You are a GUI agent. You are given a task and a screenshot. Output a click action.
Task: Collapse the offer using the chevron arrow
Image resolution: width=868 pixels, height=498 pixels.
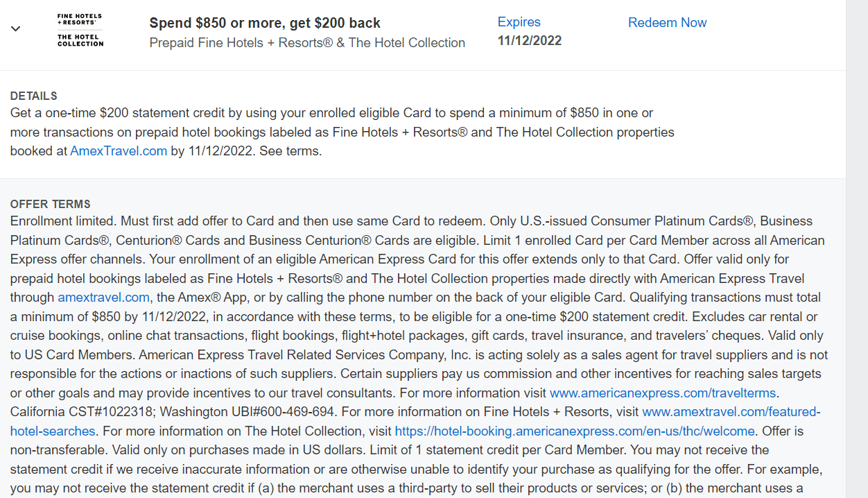[15, 29]
